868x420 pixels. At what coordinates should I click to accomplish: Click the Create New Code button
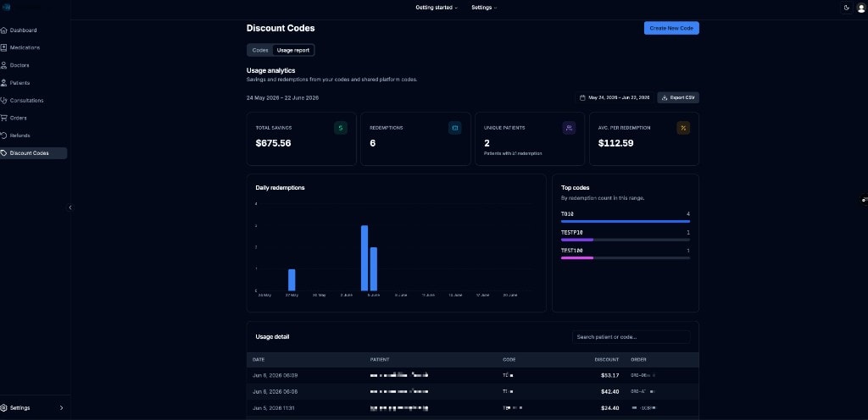coord(671,28)
